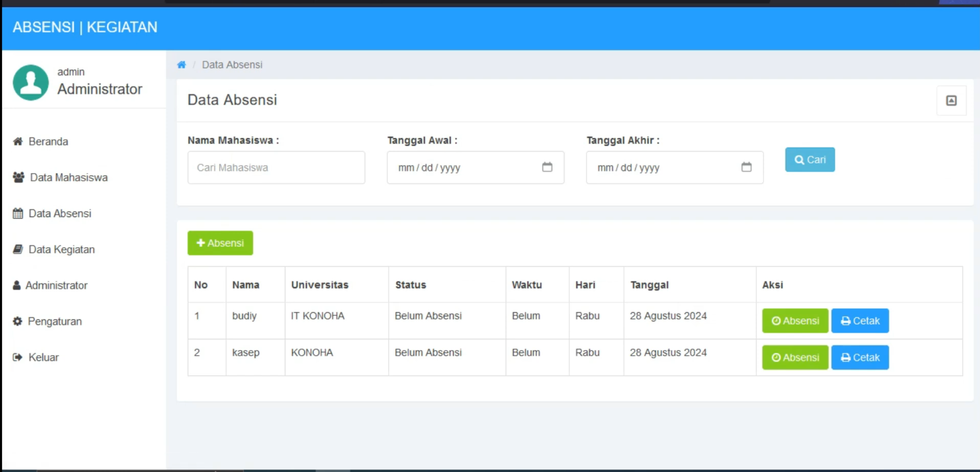Viewport: 980px width, 472px height.
Task: Select Data Absensi in sidebar
Action: (x=52, y=214)
